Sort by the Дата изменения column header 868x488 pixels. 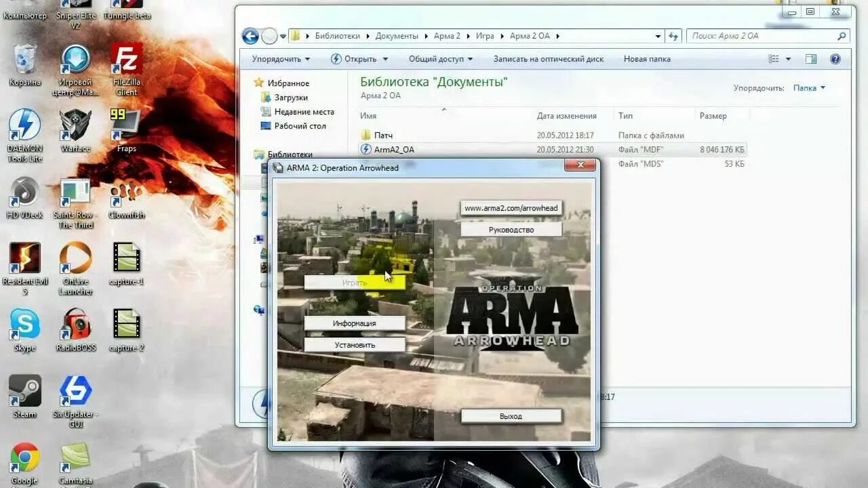pos(567,116)
